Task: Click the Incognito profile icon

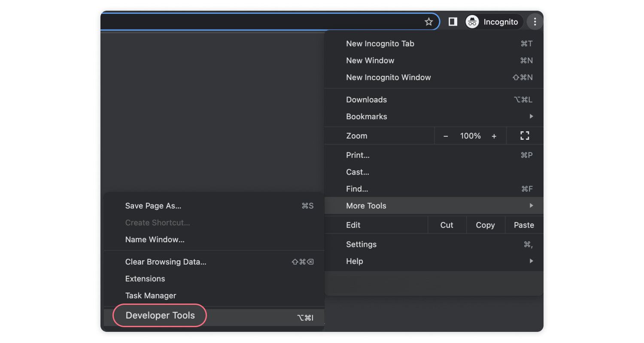Action: (471, 21)
